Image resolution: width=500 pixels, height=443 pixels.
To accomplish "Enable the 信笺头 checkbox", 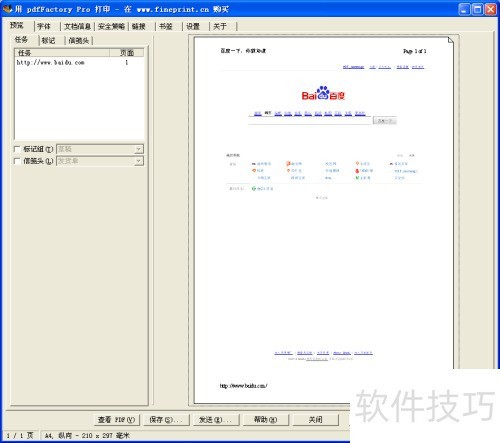I will pyautogui.click(x=17, y=161).
